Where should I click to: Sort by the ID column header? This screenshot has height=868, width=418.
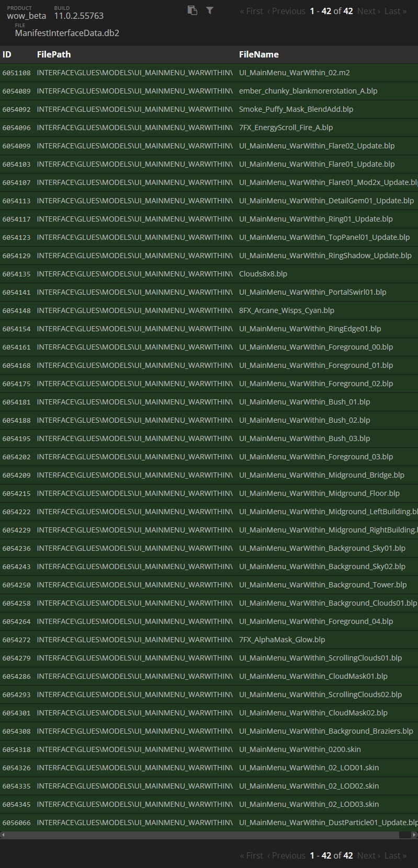7,54
